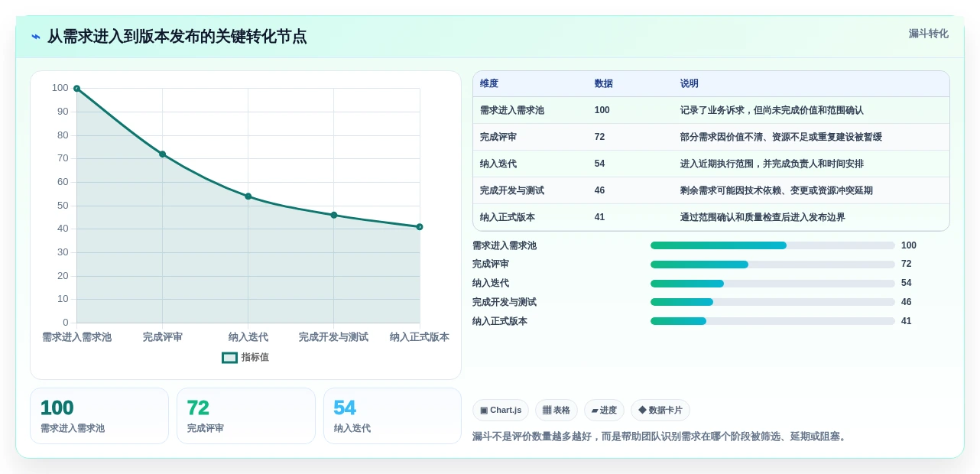Viewport: 980px width, 474px height.
Task: Select the chart point at 完成评审 72
Action: coord(162,154)
